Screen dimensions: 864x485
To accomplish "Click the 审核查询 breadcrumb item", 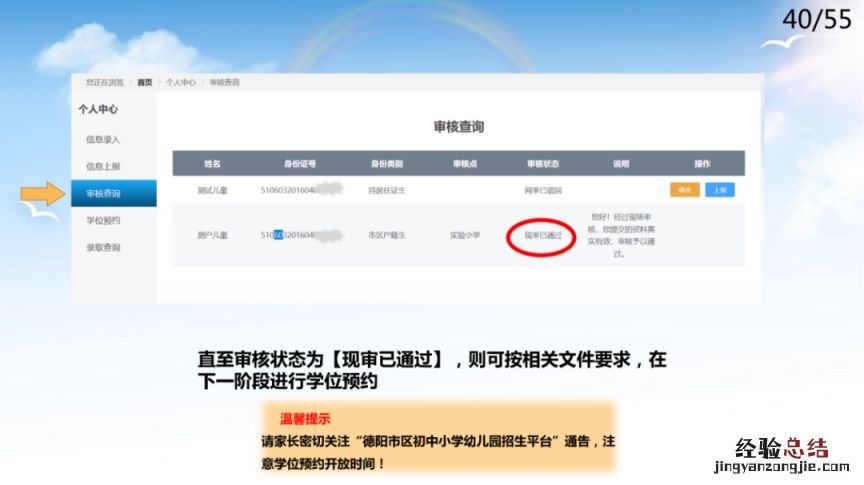I will click(x=224, y=83).
